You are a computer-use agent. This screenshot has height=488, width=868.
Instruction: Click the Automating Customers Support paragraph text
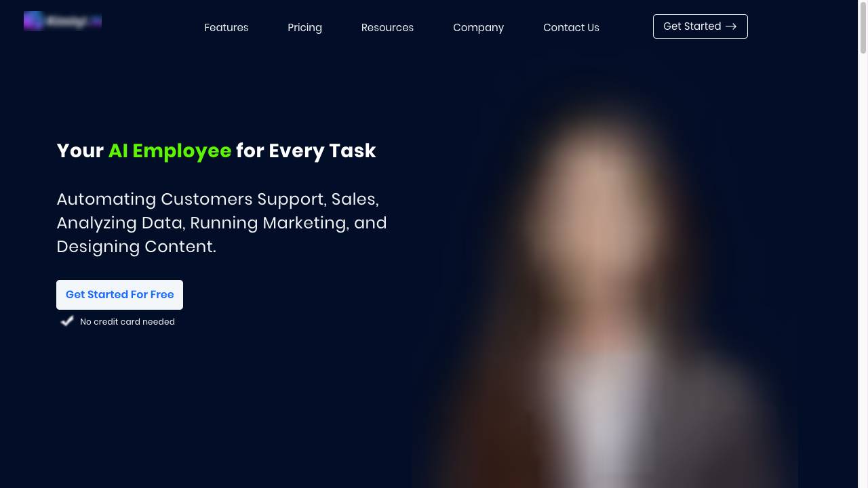coord(222,222)
